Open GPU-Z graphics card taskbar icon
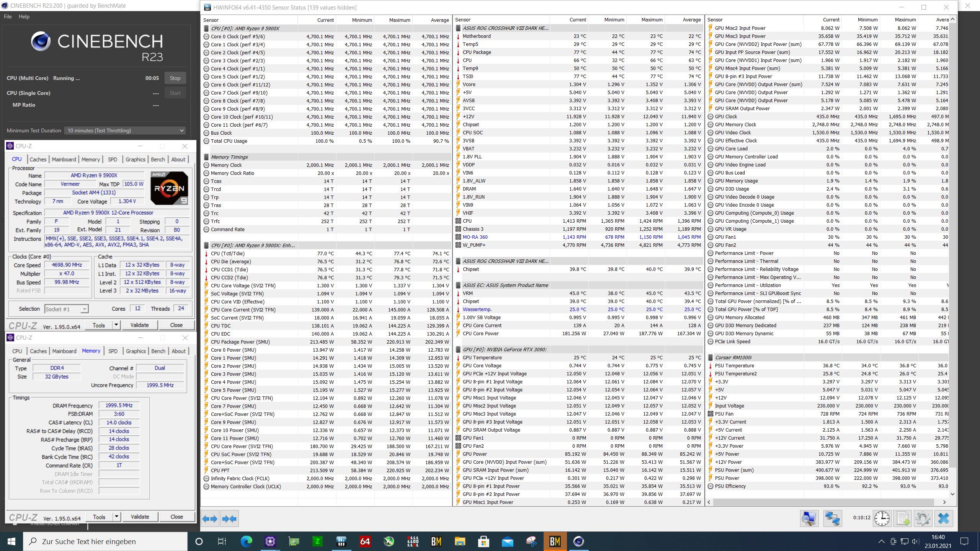Image resolution: width=980 pixels, height=551 pixels. 294,541
